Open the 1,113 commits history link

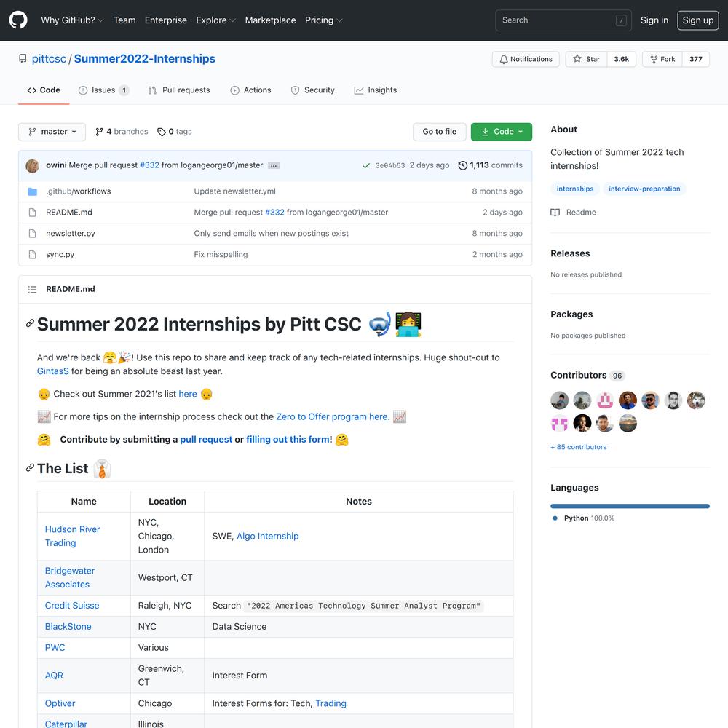coord(490,165)
